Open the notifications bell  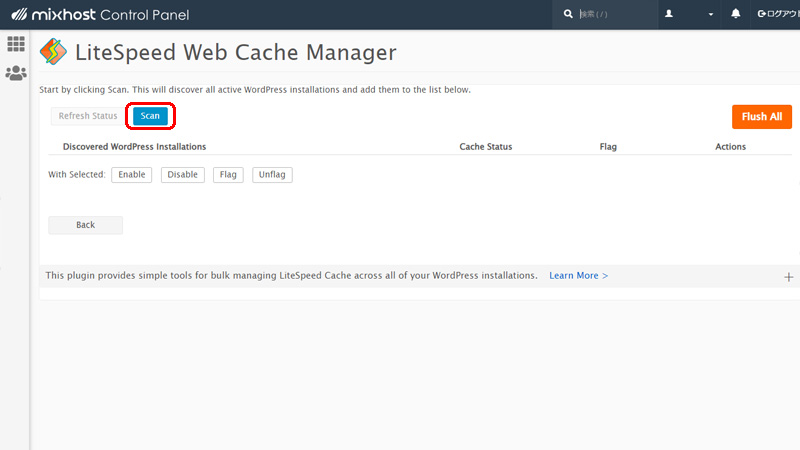pyautogui.click(x=735, y=14)
